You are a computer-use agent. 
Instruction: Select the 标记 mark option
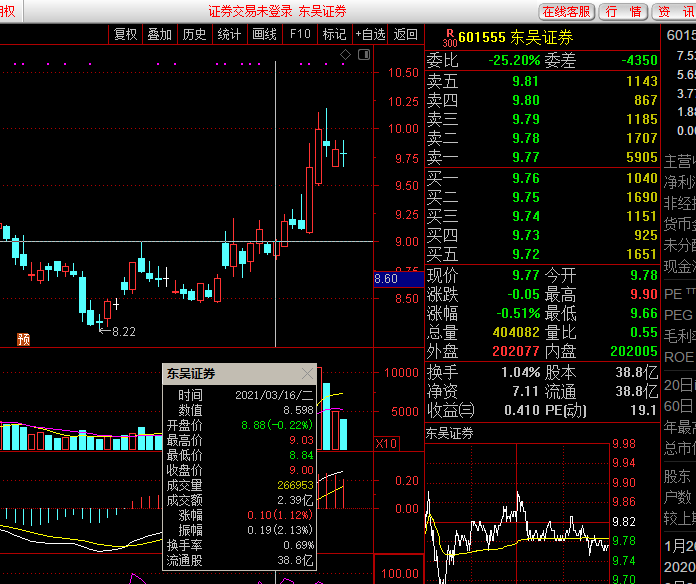coord(335,34)
